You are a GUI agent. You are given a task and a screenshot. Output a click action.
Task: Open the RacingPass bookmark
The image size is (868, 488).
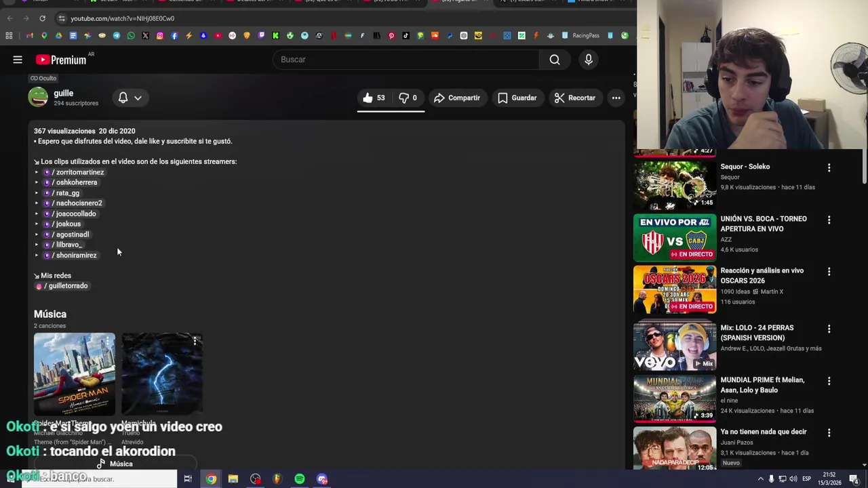[580, 35]
